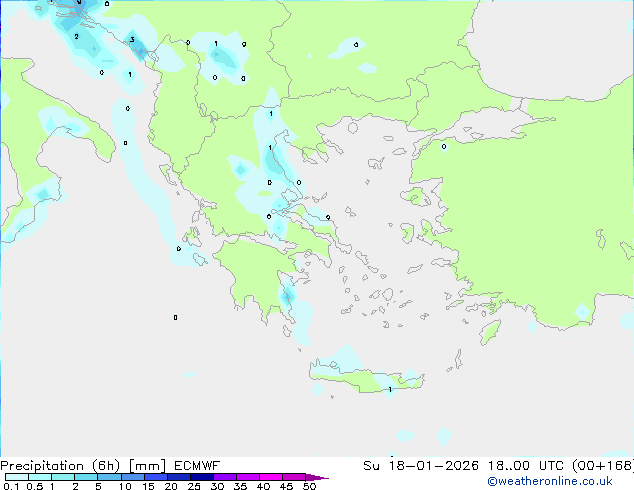Click the legend swatch between 15 and 20
The height and width of the screenshot is (490, 634).
[156, 477]
